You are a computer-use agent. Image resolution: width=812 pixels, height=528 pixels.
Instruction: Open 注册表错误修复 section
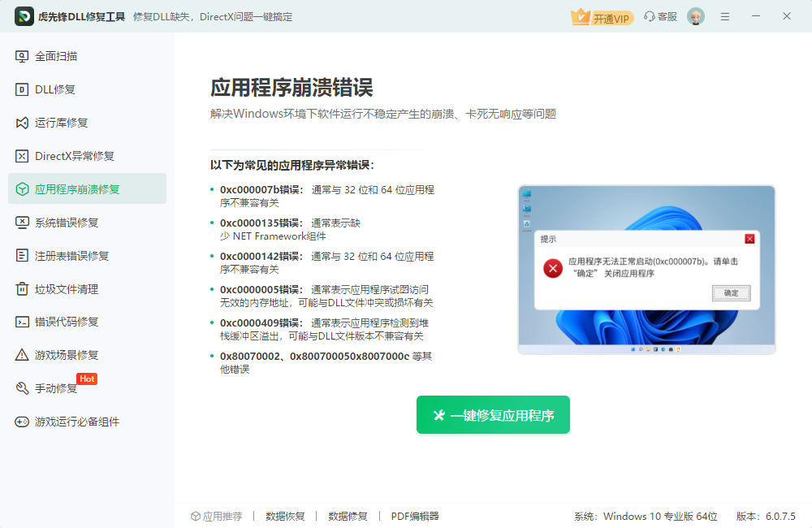(87, 255)
